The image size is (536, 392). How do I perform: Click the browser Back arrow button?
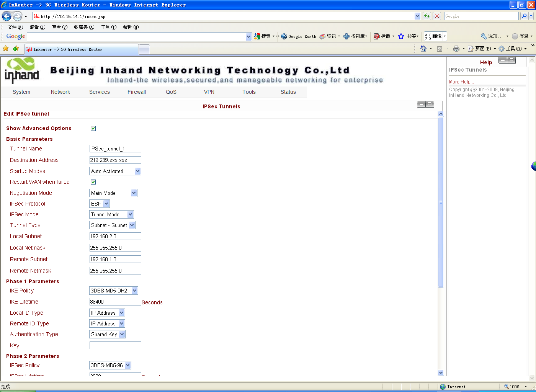click(x=7, y=16)
